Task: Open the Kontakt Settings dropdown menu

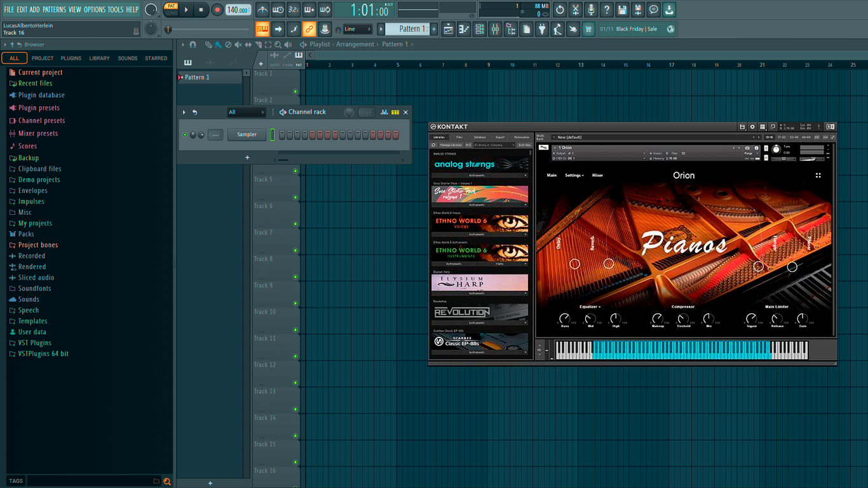Action: (x=574, y=175)
